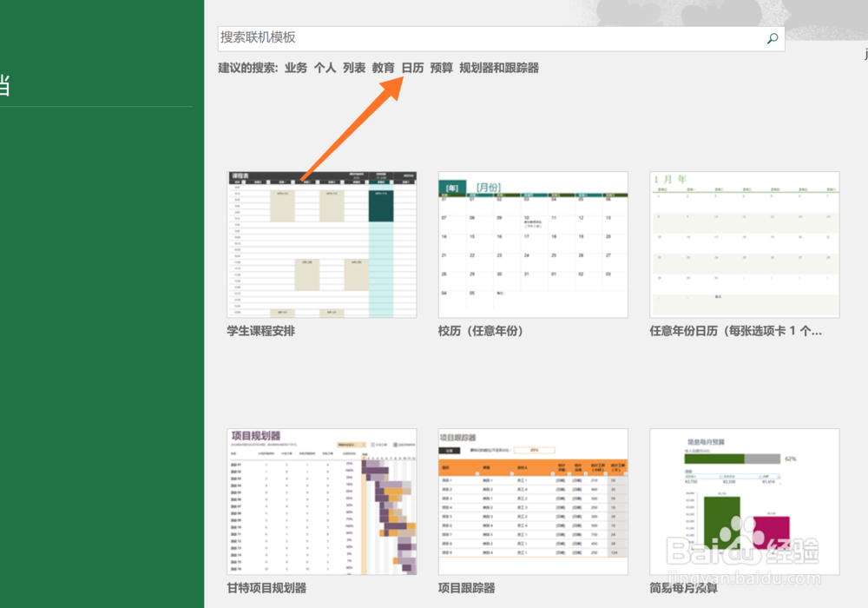Screen dimensions: 868x608
Task: Click inside the 搜索联机模板 search box
Action: coord(434,38)
